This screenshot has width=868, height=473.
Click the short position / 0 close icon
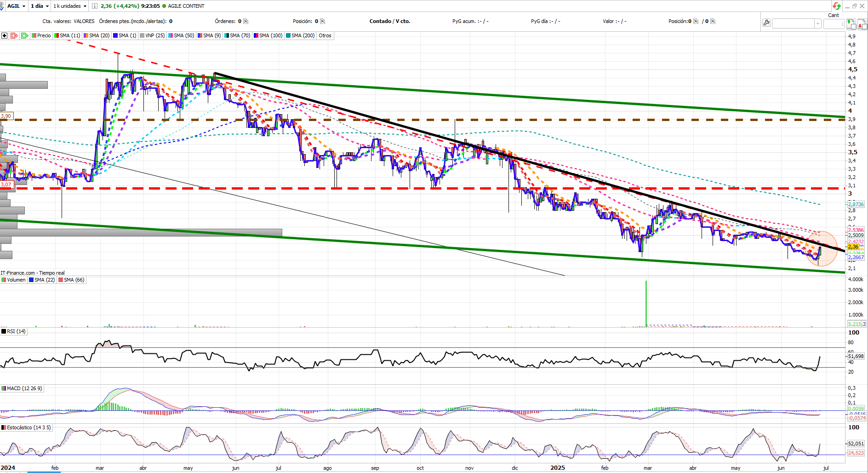pos(713,21)
